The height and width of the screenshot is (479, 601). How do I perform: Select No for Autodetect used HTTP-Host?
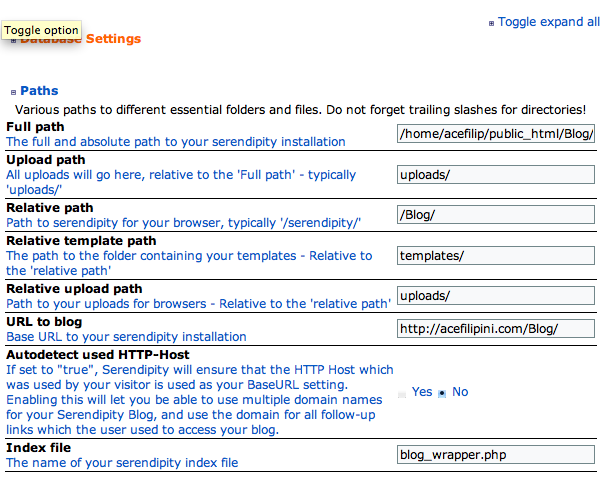pyautogui.click(x=441, y=392)
